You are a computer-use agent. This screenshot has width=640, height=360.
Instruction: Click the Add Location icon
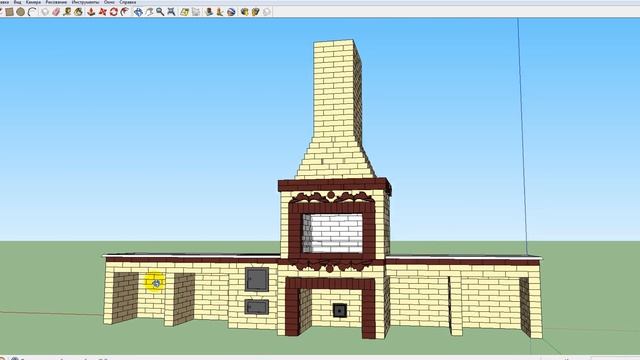[184, 12]
